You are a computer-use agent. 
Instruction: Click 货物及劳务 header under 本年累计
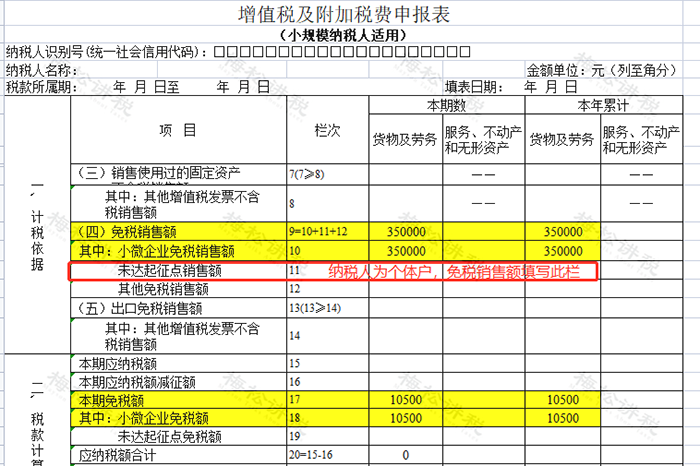pyautogui.click(x=562, y=139)
